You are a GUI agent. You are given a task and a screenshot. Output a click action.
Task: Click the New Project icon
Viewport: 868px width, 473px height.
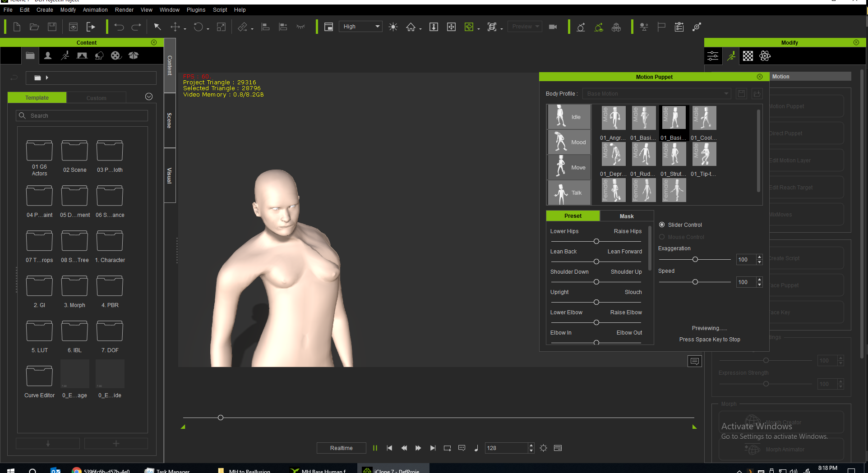tap(17, 27)
